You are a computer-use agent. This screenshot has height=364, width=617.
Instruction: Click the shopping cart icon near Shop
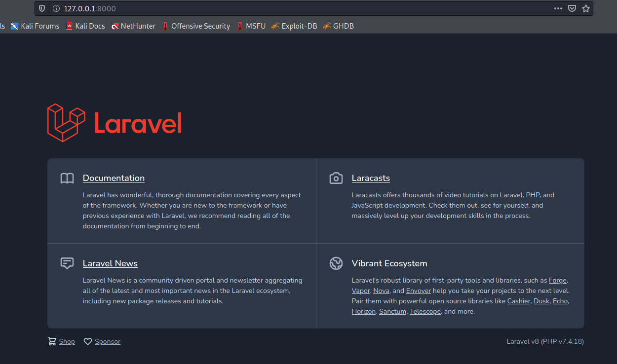(x=52, y=341)
